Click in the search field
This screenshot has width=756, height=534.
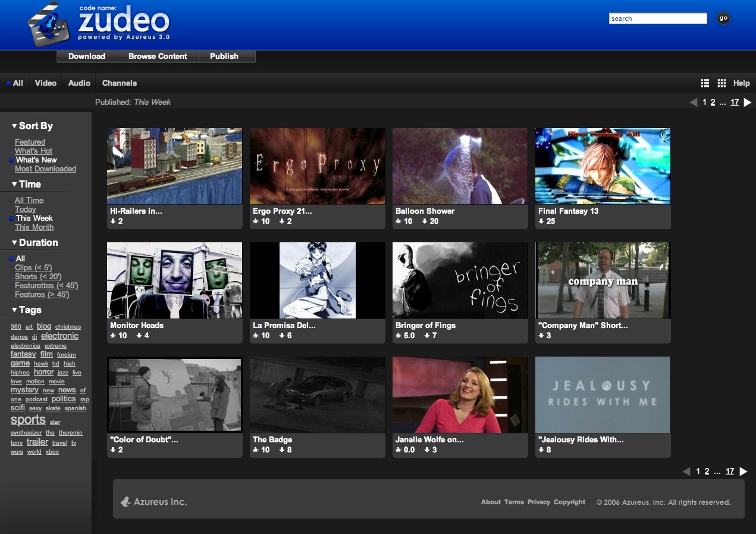[x=658, y=18]
